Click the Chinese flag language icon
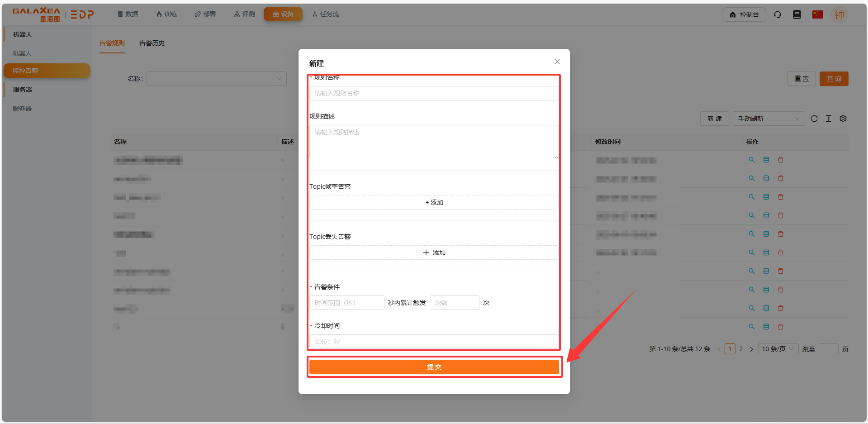The height and width of the screenshot is (424, 868). (817, 14)
